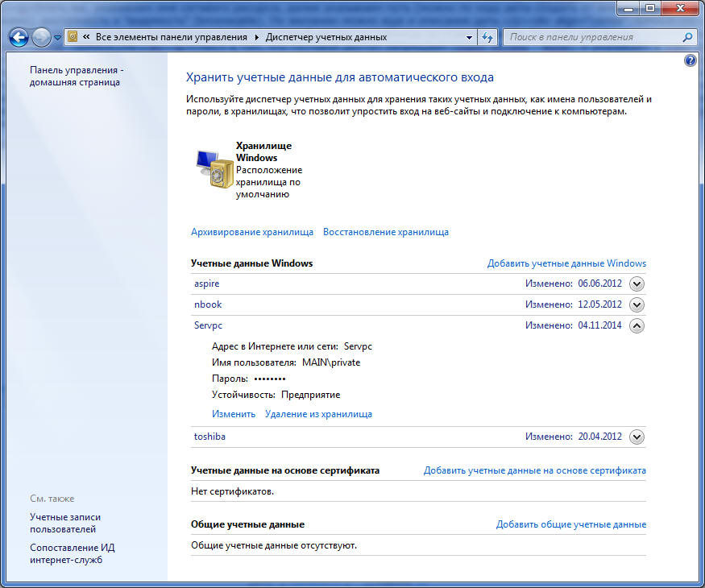The image size is (705, 588).
Task: Collapse the Servpc credential details
Action: [x=637, y=325]
